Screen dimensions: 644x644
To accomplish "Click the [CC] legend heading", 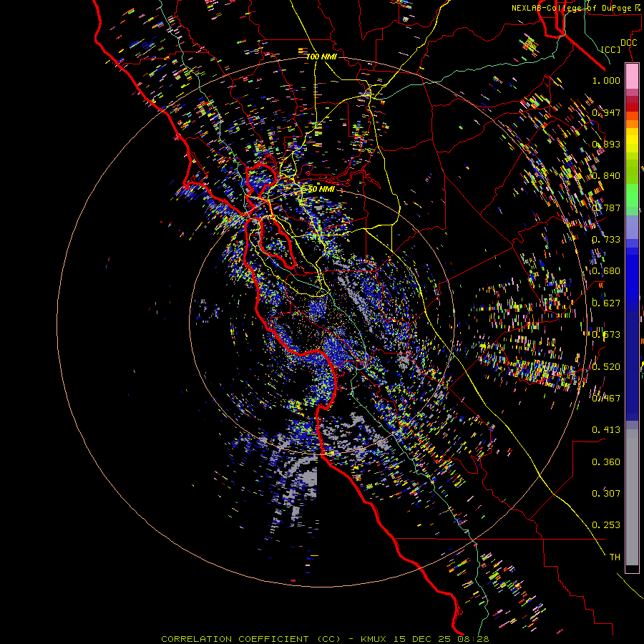I will tap(611, 49).
